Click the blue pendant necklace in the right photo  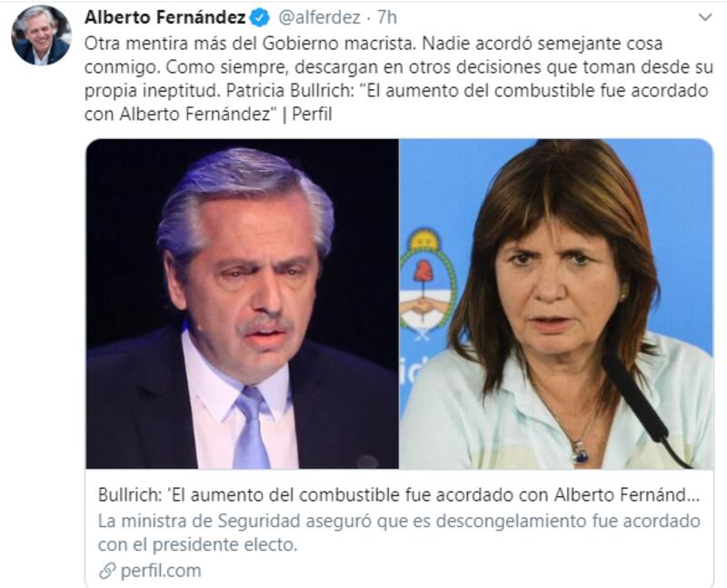point(579,453)
